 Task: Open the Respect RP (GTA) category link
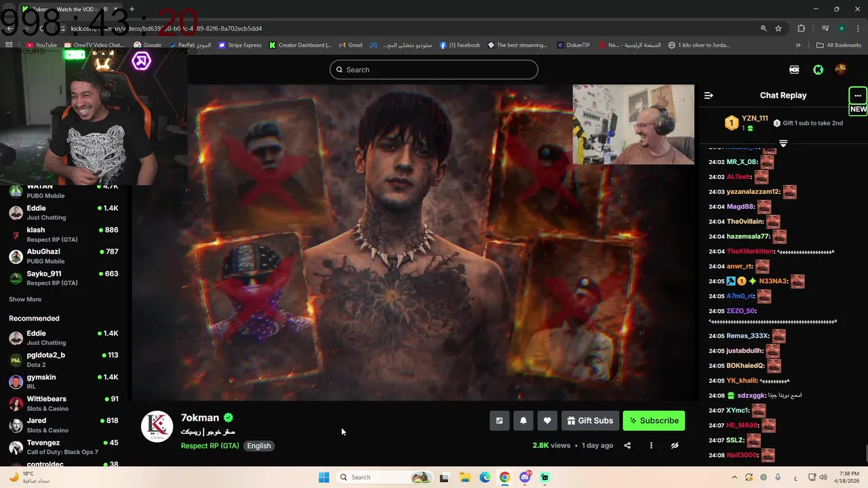coord(210,445)
